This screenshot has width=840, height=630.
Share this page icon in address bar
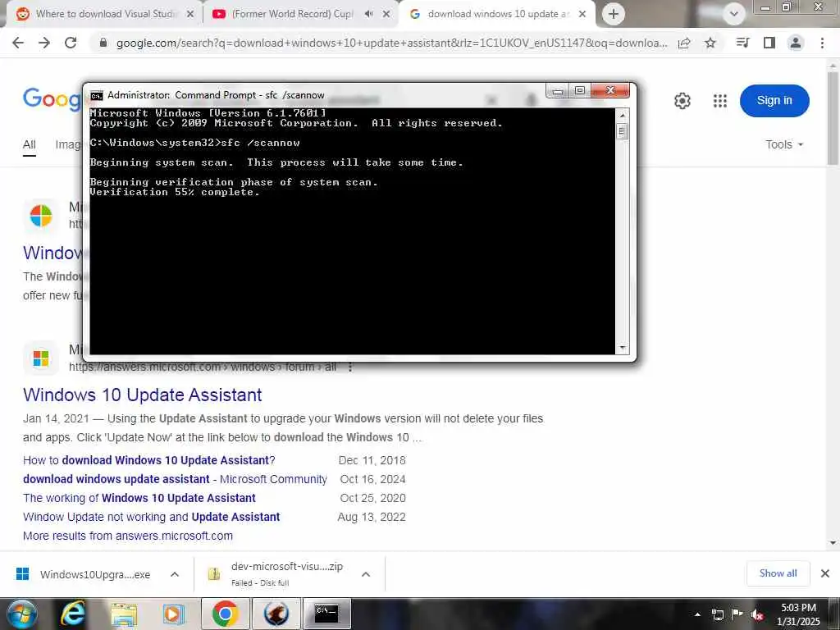click(684, 43)
